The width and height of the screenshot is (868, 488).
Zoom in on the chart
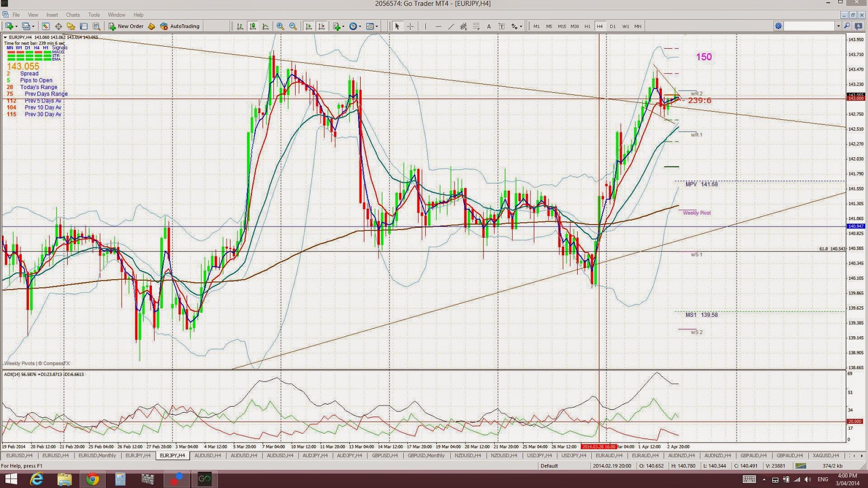point(280,26)
